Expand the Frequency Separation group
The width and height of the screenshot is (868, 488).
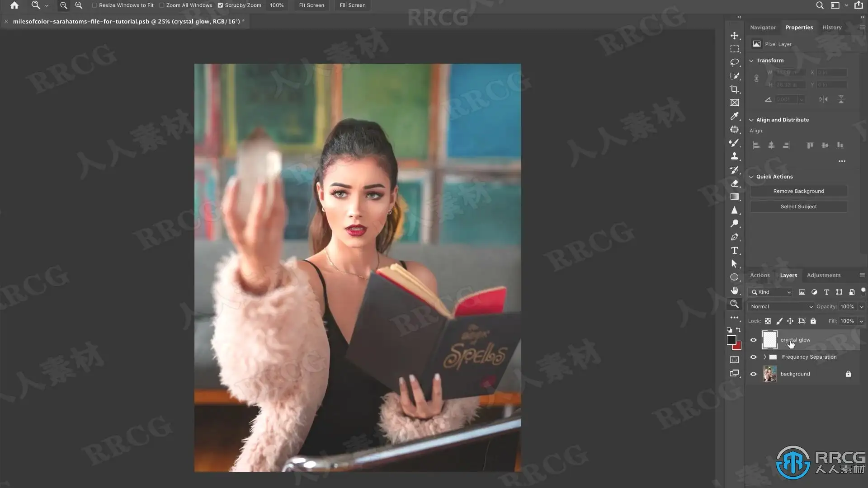[x=764, y=357]
